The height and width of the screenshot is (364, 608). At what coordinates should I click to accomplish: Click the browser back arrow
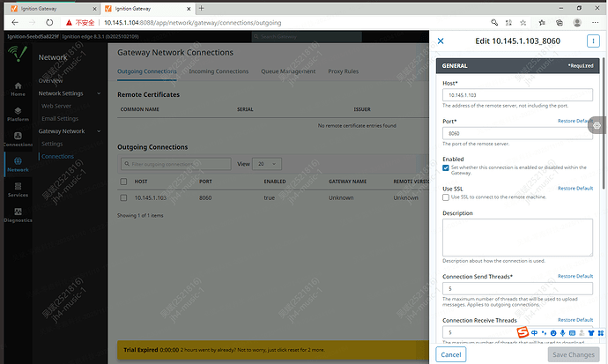point(15,23)
